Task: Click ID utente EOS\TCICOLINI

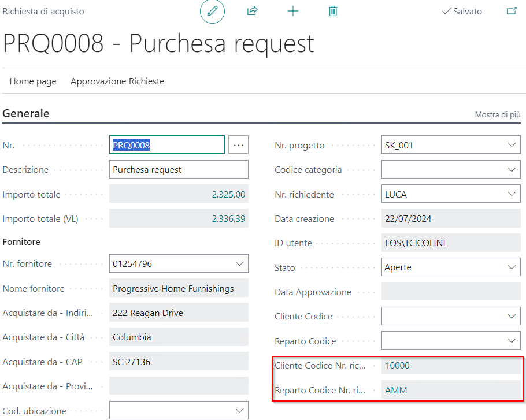Action: click(451, 243)
